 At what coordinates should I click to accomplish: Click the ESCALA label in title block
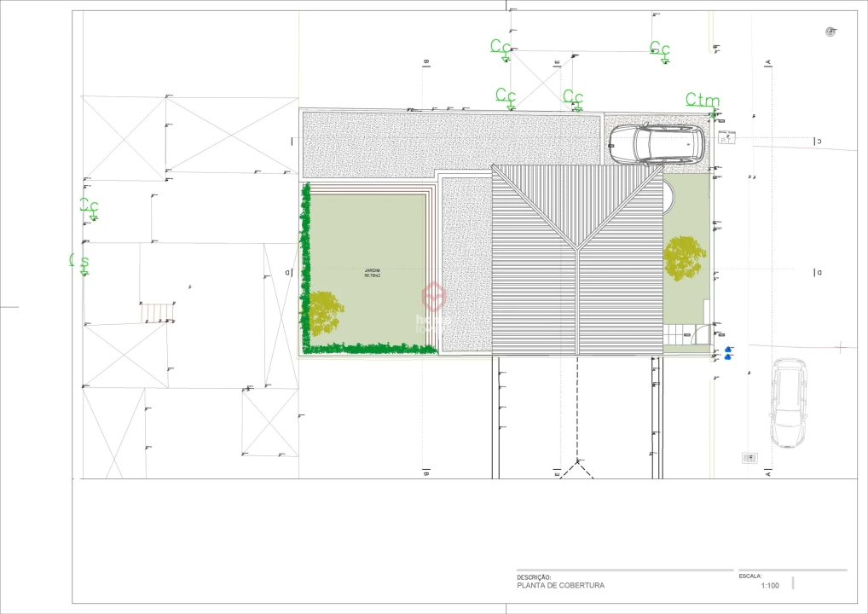(750, 577)
